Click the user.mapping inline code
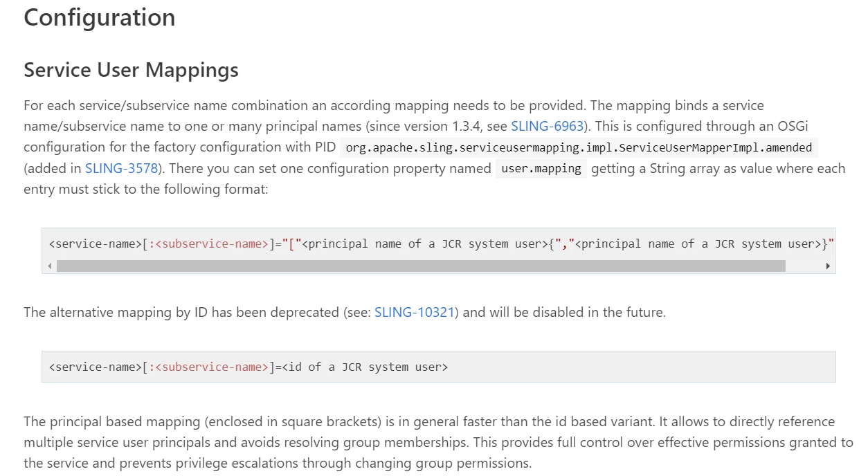This screenshot has width=868, height=476. pos(541,169)
